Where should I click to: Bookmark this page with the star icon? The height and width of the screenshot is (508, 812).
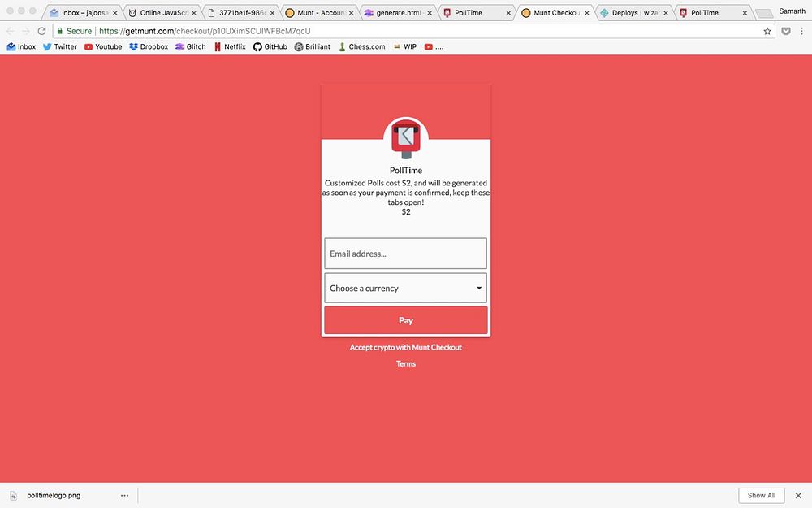767,31
